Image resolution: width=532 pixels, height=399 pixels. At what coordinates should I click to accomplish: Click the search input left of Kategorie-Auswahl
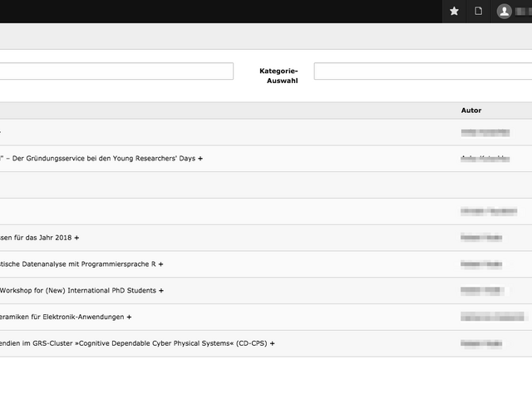coord(116,71)
